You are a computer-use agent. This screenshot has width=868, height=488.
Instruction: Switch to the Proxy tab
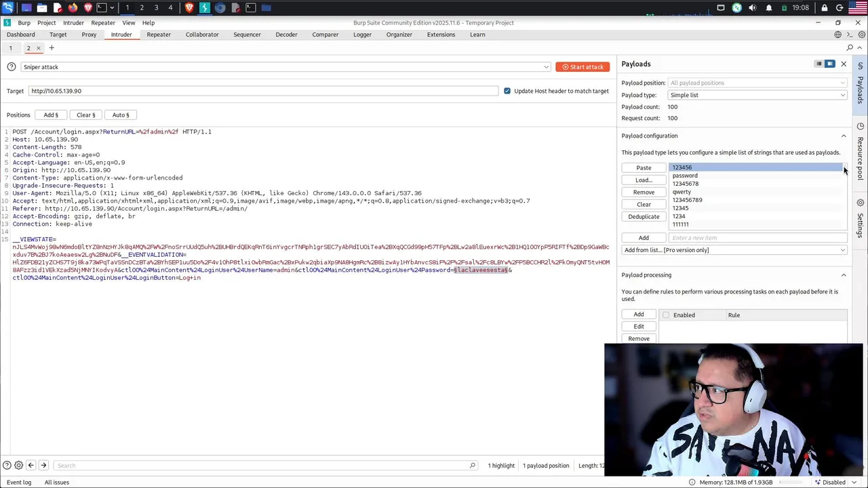click(x=89, y=35)
